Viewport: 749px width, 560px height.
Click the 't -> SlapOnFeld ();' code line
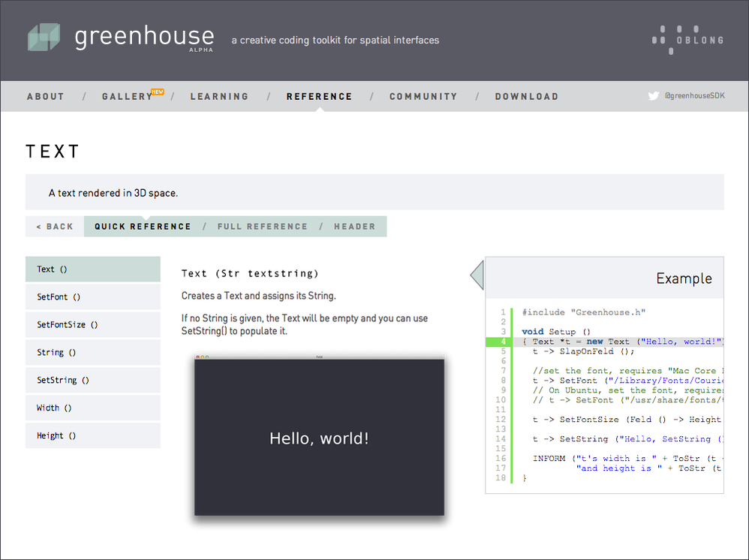click(584, 351)
